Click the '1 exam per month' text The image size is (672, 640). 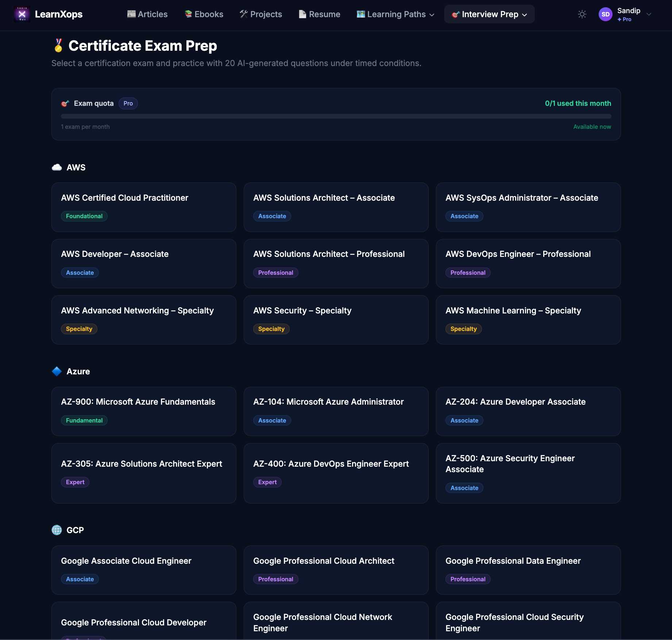(85, 127)
